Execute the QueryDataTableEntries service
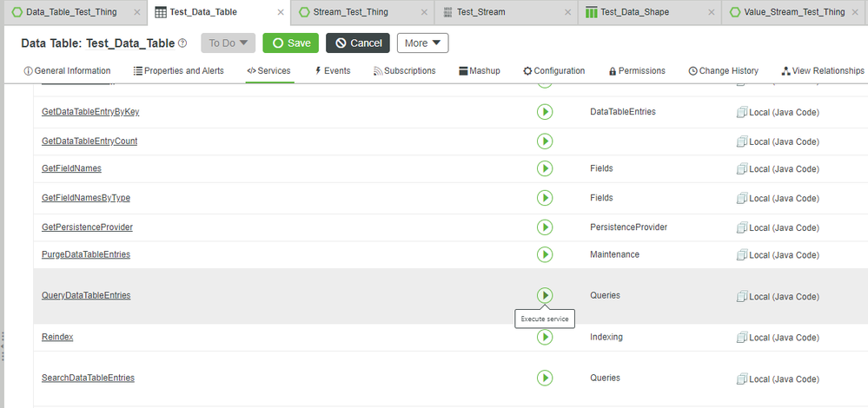This screenshot has width=868, height=408. point(545,295)
